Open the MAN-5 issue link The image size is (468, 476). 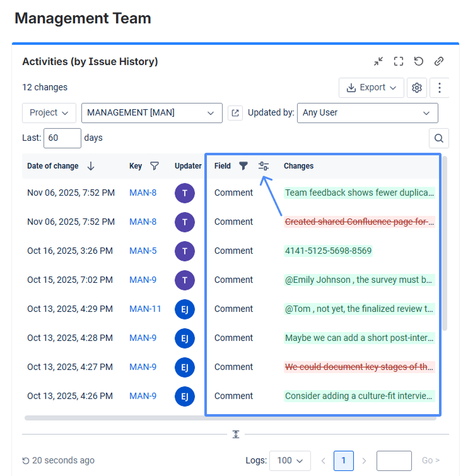pyautogui.click(x=143, y=251)
